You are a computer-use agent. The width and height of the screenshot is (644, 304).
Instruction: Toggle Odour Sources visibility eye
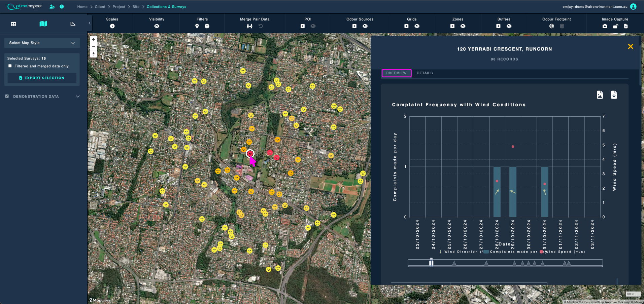365,26
